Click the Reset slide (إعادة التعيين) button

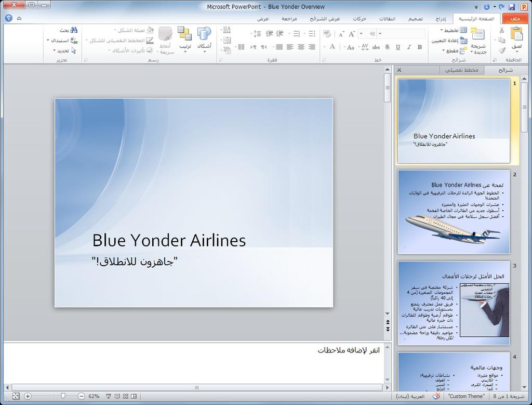449,41
